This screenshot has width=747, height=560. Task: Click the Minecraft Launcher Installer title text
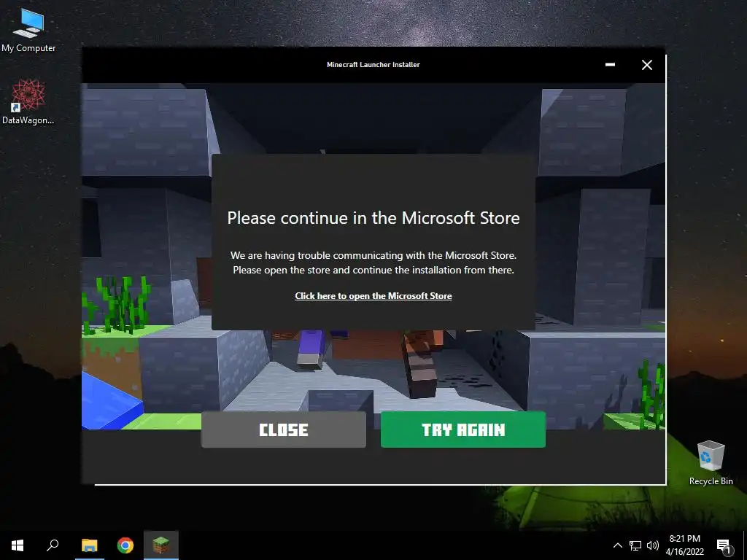click(373, 64)
